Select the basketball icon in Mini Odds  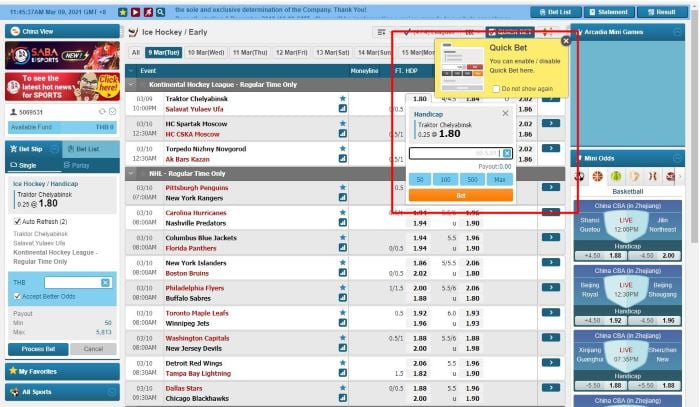(x=597, y=177)
